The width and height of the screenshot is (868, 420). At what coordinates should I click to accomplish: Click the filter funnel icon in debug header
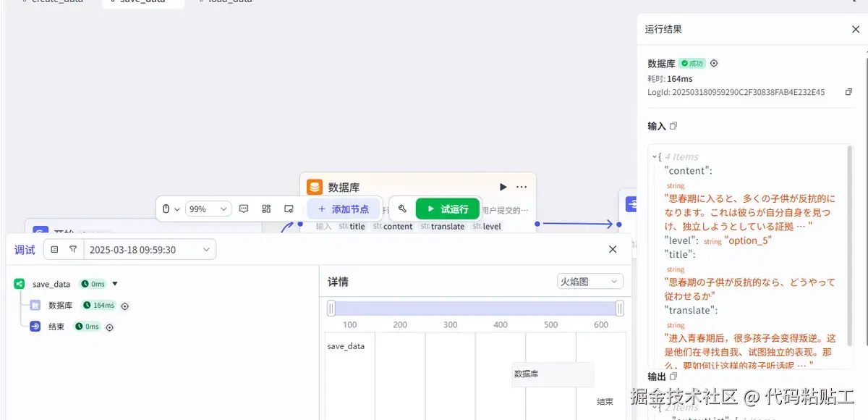tap(73, 249)
